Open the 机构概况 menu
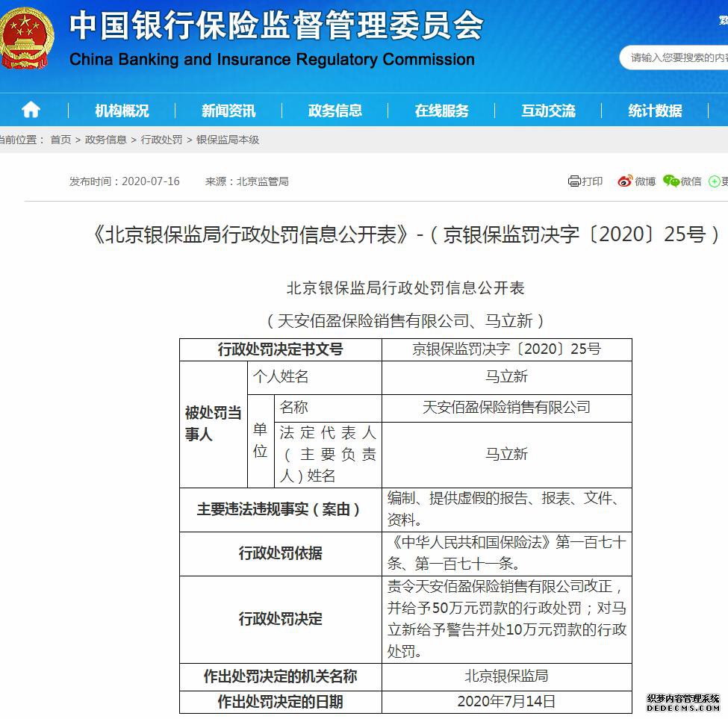The width and height of the screenshot is (728, 719). click(122, 111)
